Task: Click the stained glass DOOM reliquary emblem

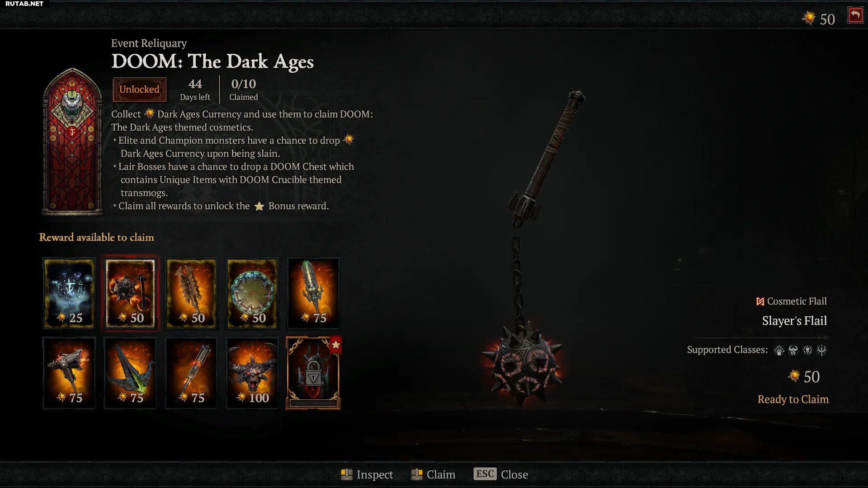Action: click(72, 141)
